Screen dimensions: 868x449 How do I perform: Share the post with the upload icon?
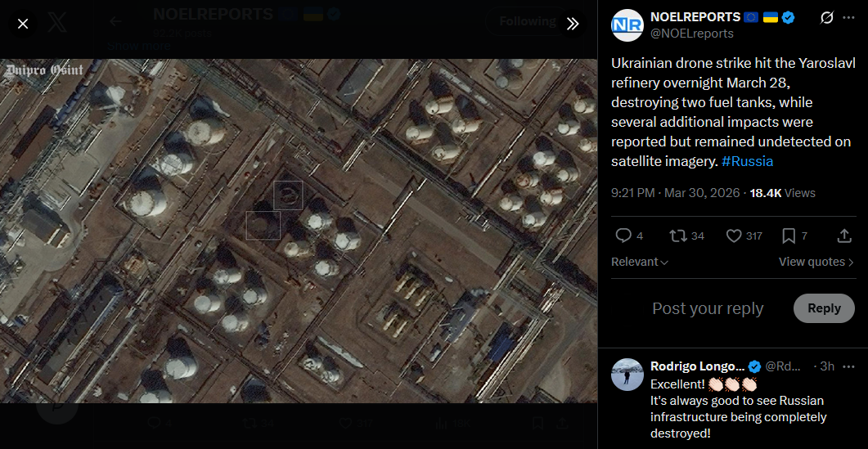843,236
